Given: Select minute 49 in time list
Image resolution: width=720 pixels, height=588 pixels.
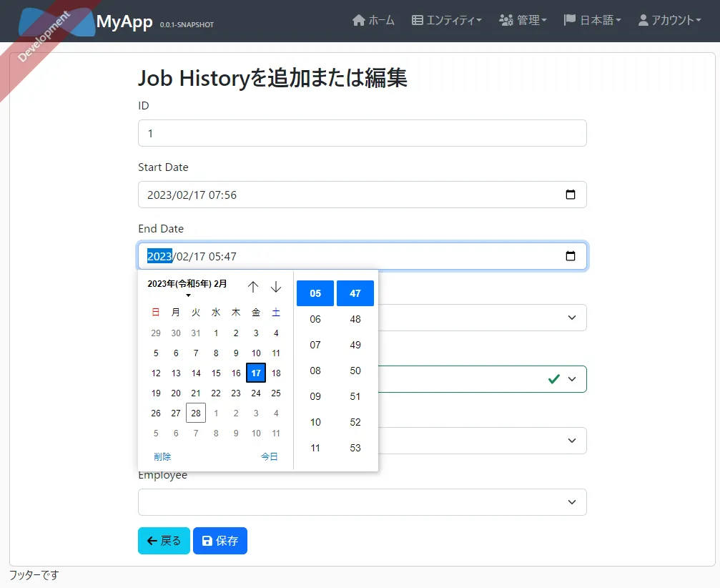Looking at the screenshot, I should (355, 345).
